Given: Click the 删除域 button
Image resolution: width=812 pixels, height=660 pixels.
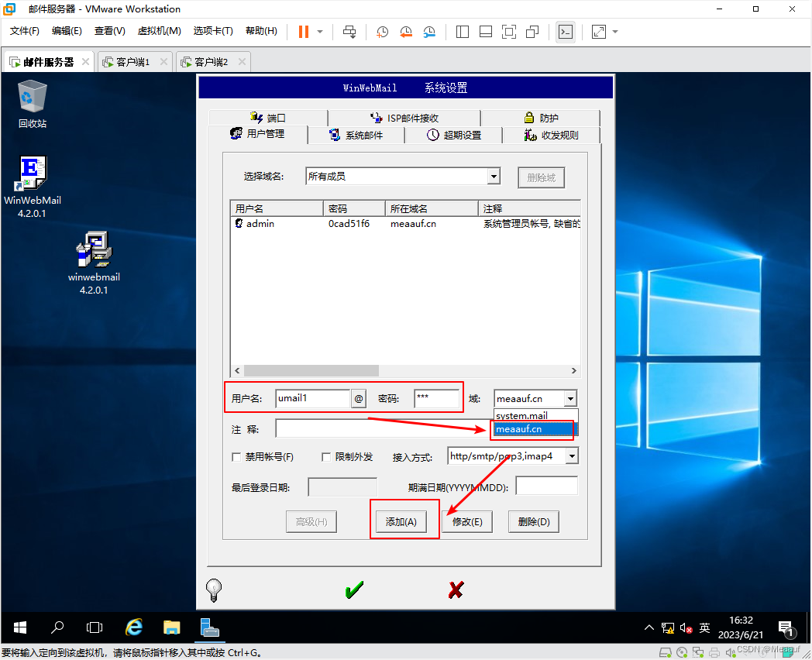Looking at the screenshot, I should tap(541, 177).
